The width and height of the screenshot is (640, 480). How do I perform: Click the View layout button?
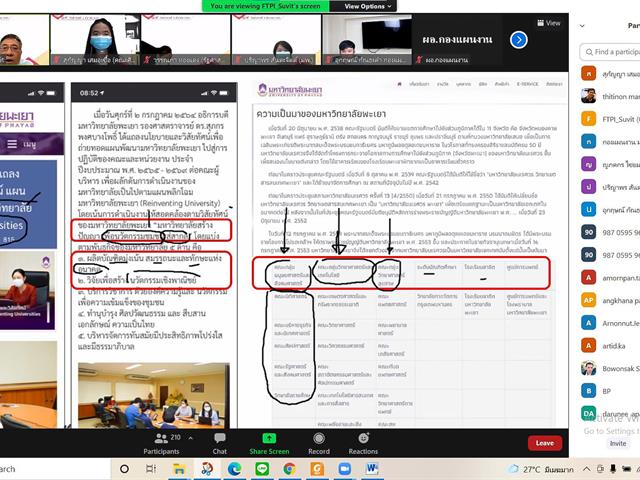click(549, 23)
